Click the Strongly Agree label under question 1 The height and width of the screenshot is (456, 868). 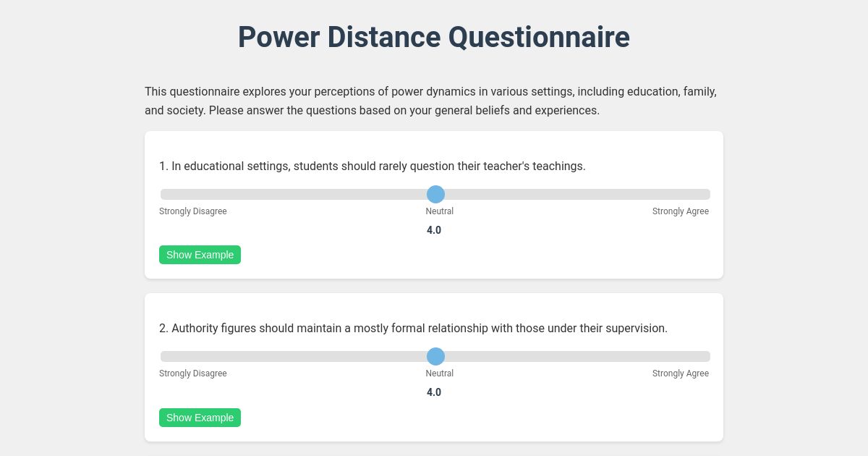coord(681,211)
